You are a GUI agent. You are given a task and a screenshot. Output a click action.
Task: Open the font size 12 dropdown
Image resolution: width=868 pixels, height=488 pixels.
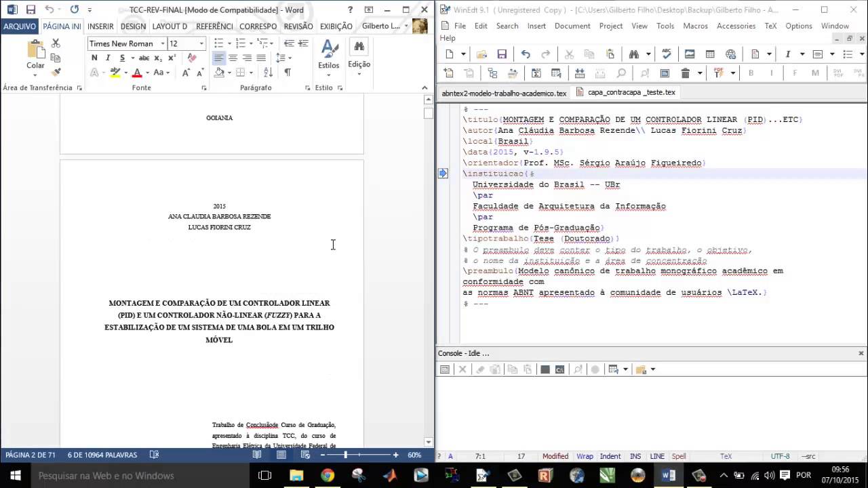click(201, 43)
